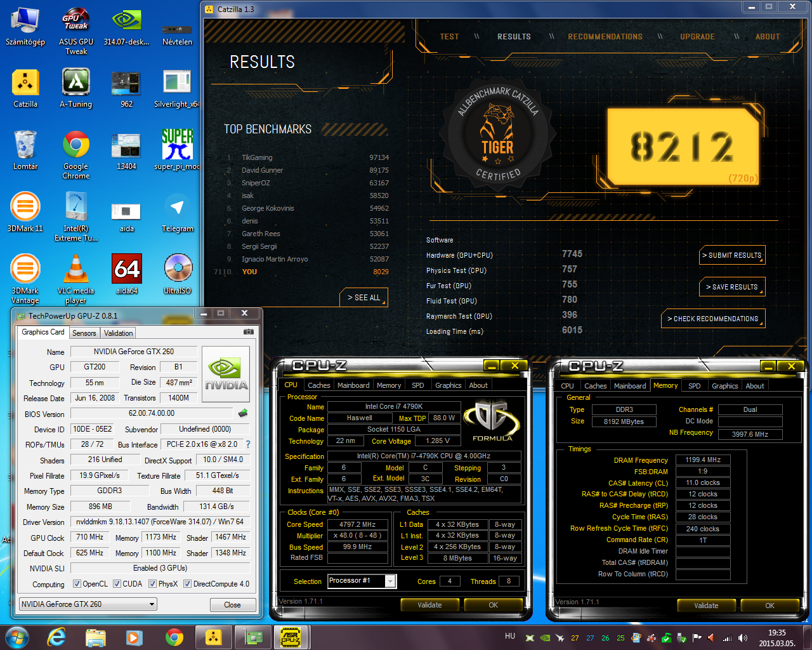This screenshot has width=812, height=650.
Task: Open the Windows Start menu orb
Action: click(x=17, y=637)
